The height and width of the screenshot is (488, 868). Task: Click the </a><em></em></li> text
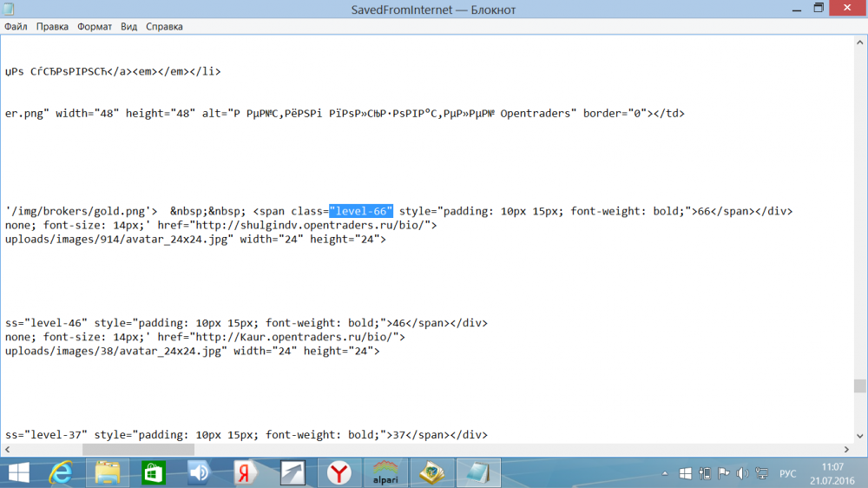(164, 71)
